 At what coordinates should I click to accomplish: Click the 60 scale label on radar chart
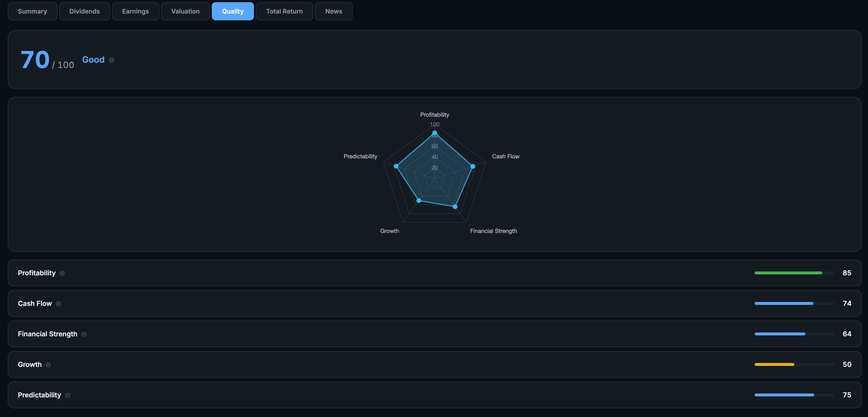pos(435,146)
